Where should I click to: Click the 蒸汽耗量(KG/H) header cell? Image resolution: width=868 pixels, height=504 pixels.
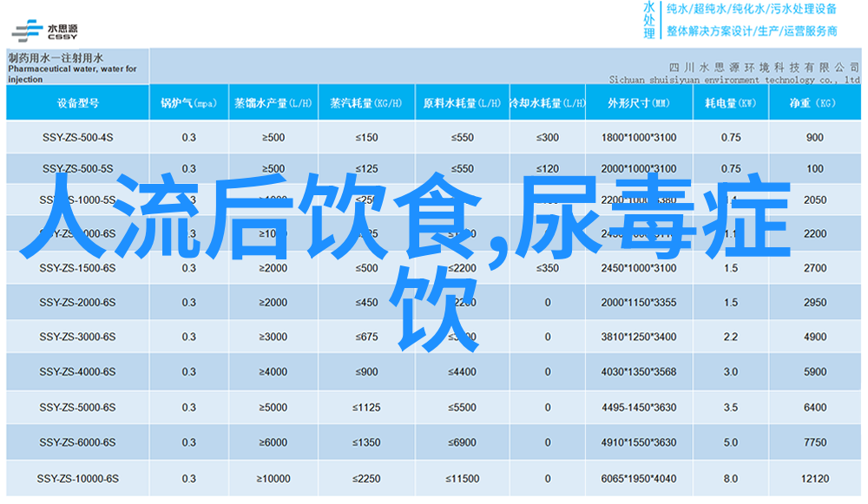tap(365, 103)
